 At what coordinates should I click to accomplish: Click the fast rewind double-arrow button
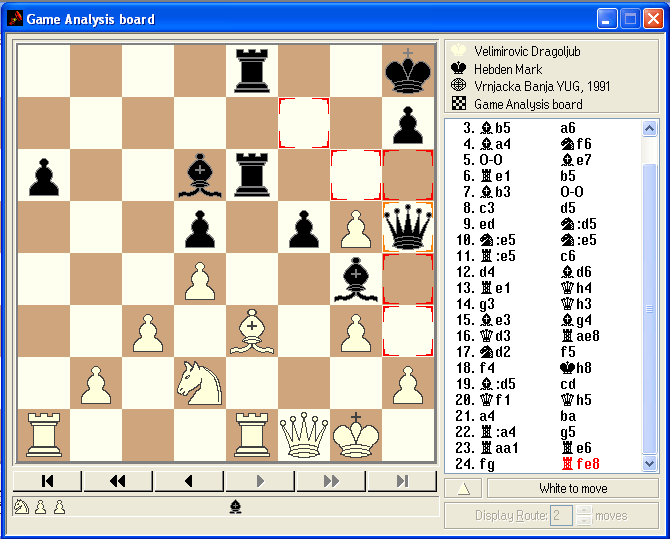(118, 481)
